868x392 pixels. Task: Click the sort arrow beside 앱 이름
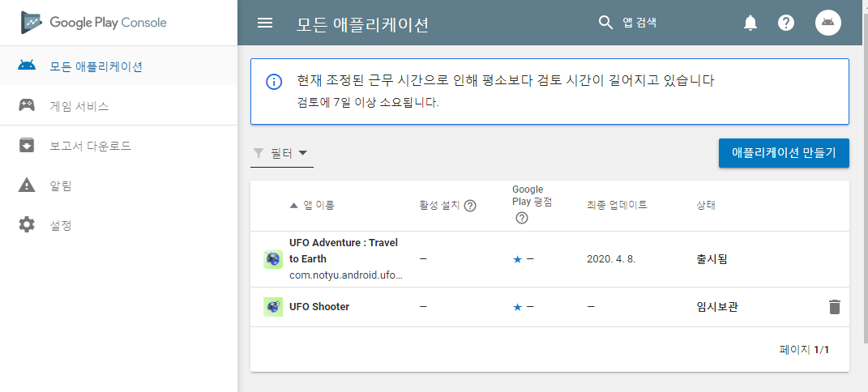[294, 206]
